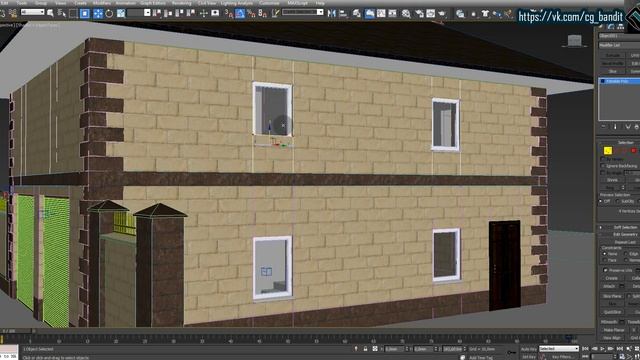The image size is (640, 360).
Task: Open the Selected key filter dropdown
Action: click(x=559, y=349)
